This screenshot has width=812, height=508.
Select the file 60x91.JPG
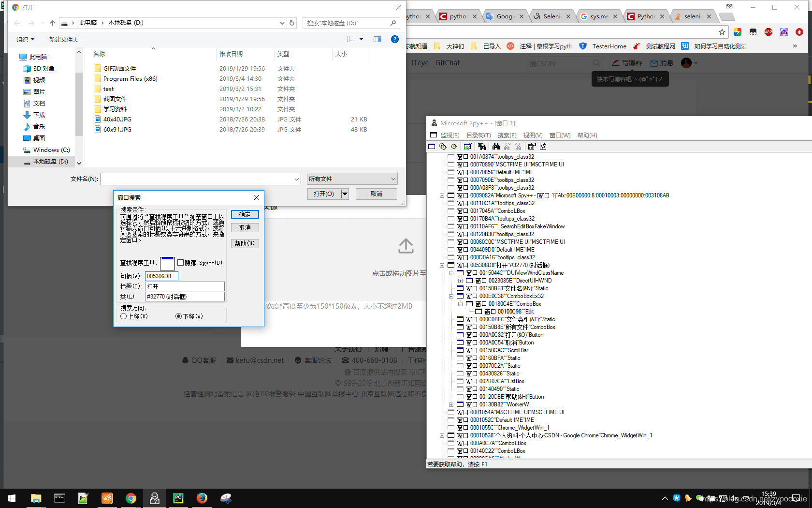point(117,129)
